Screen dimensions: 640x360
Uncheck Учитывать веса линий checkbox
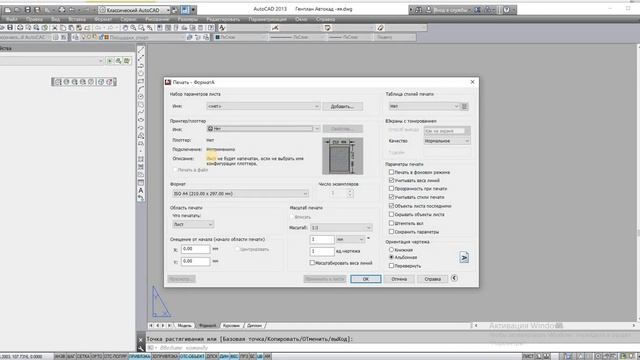pos(391,180)
